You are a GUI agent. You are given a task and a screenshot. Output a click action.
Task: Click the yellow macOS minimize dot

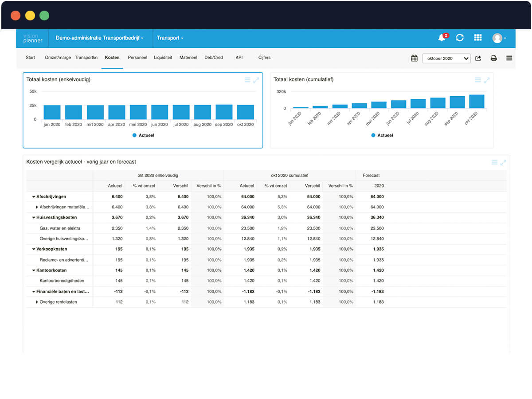(30, 16)
